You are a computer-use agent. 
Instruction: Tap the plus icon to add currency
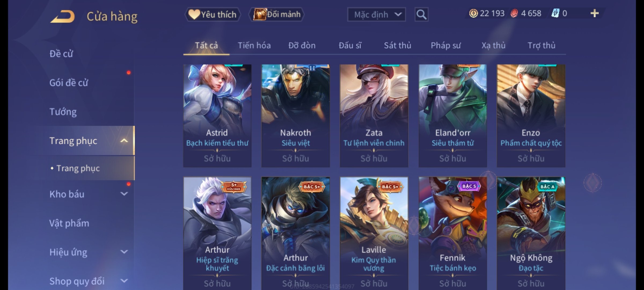click(595, 13)
